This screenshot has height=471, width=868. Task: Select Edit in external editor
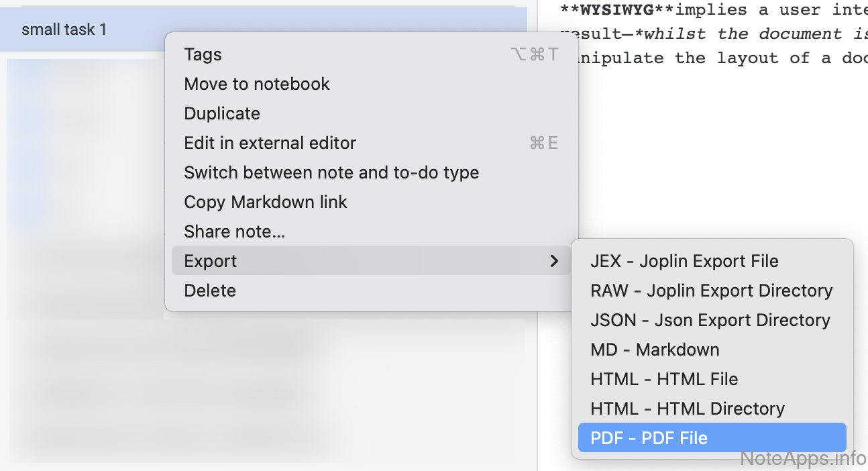270,144
